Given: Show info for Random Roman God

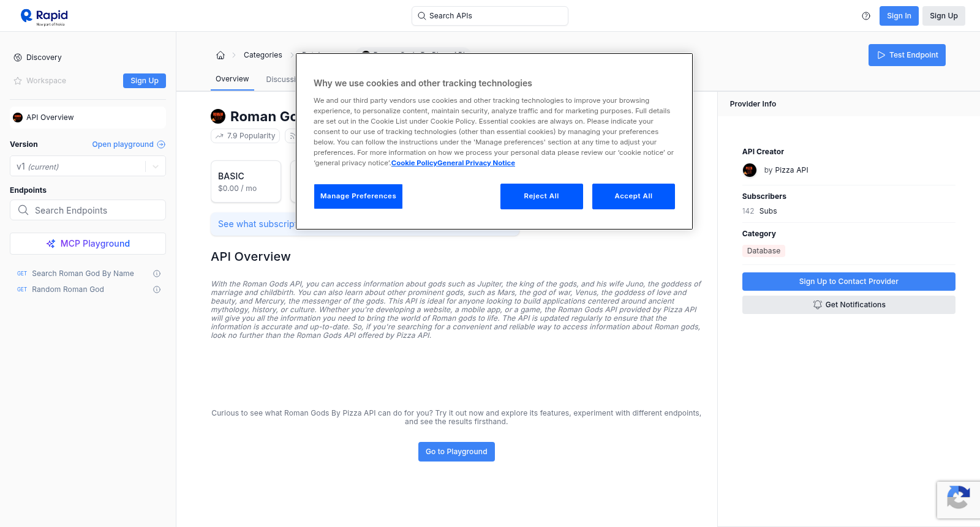Looking at the screenshot, I should (157, 290).
